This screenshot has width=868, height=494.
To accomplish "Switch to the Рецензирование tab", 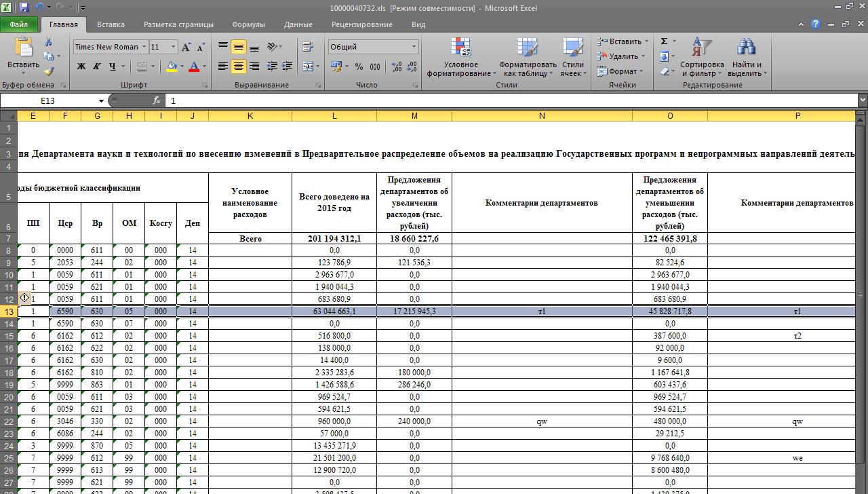I will [362, 24].
